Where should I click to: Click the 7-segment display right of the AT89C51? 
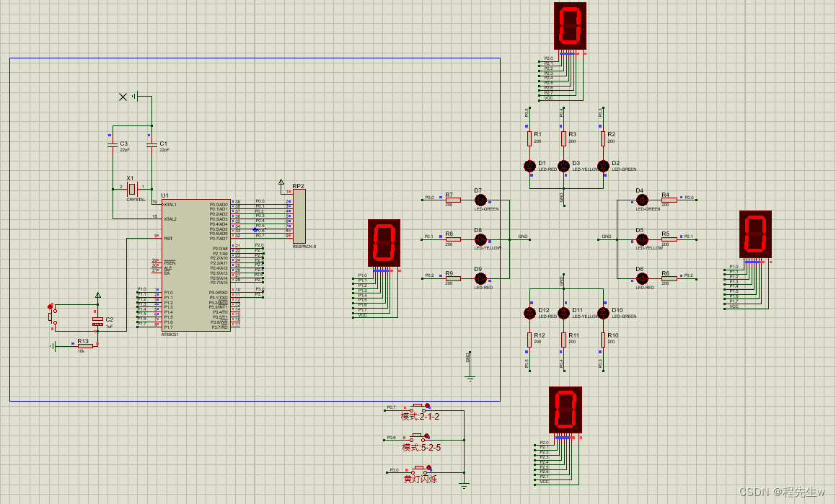[384, 242]
